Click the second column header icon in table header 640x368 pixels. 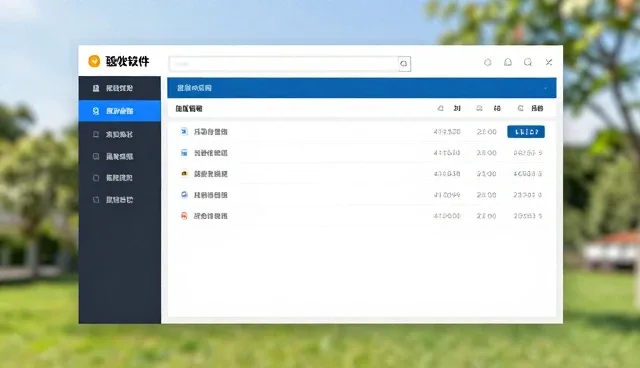[480, 109]
